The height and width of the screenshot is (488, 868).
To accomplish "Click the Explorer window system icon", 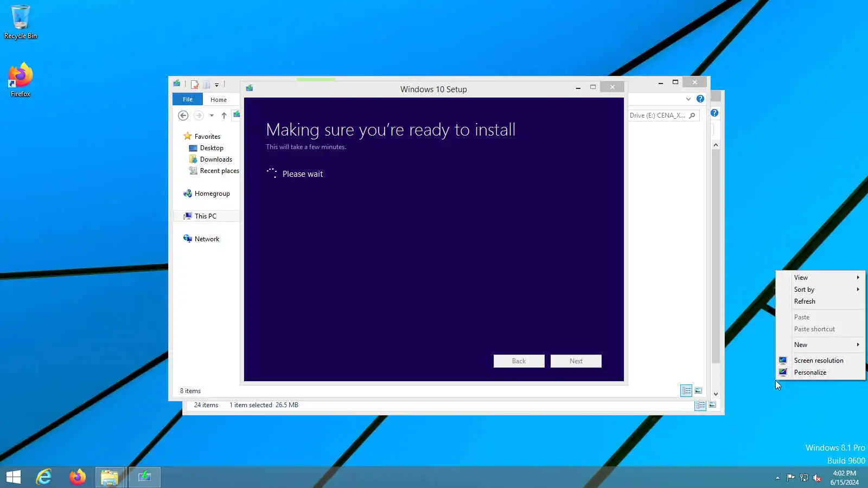I will tap(177, 84).
